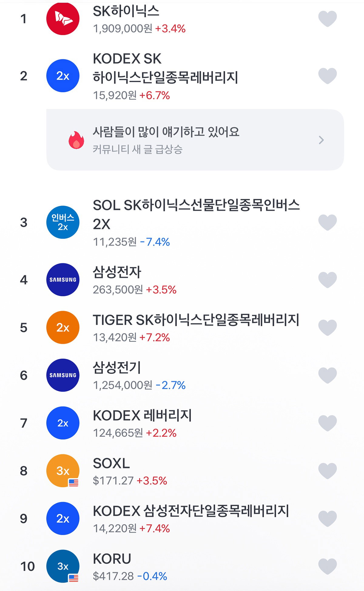364x591 pixels.
Task: Add SOXL to favorites via heart
Action: (x=328, y=471)
